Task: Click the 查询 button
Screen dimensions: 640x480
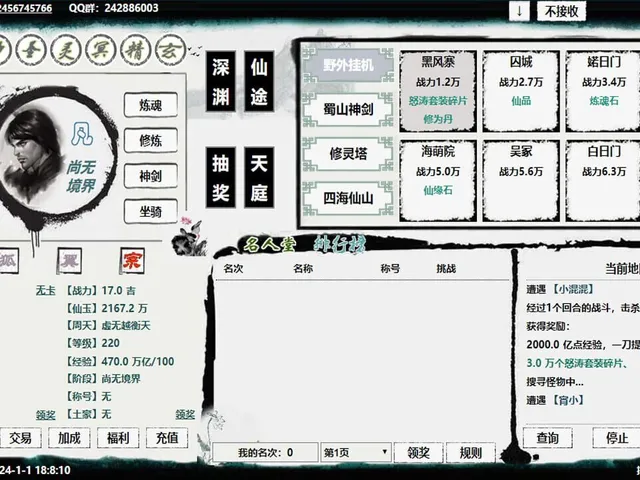Action: (548, 438)
